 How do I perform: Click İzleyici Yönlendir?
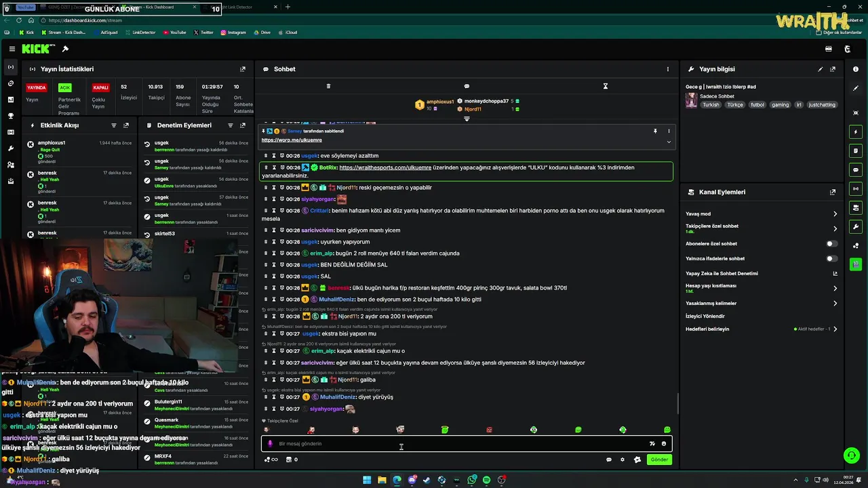click(x=705, y=316)
